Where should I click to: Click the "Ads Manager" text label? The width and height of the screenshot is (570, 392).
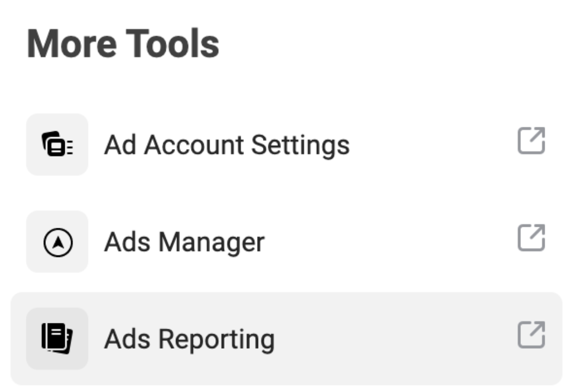tap(184, 242)
